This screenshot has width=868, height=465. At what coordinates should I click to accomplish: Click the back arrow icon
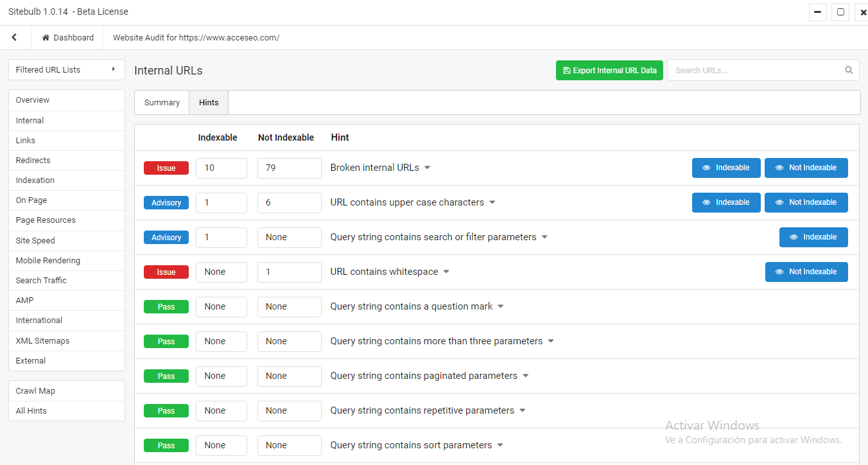coord(14,38)
